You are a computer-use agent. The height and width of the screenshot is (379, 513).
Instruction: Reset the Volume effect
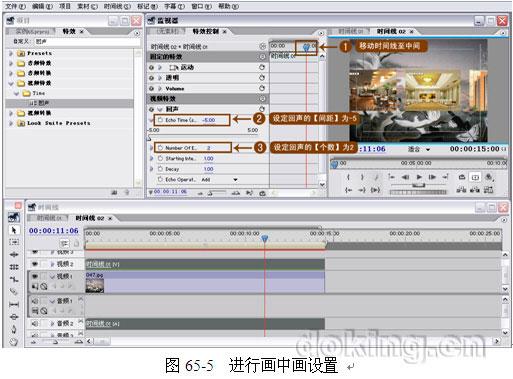(x=262, y=88)
